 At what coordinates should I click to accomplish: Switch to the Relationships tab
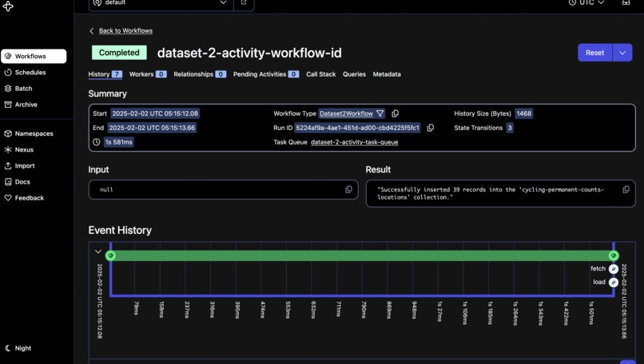[200, 74]
